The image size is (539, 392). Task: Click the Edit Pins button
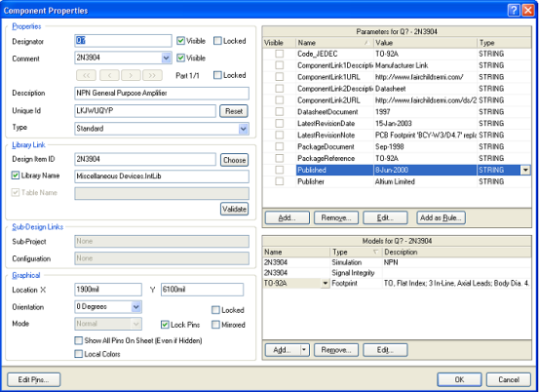coord(34,379)
